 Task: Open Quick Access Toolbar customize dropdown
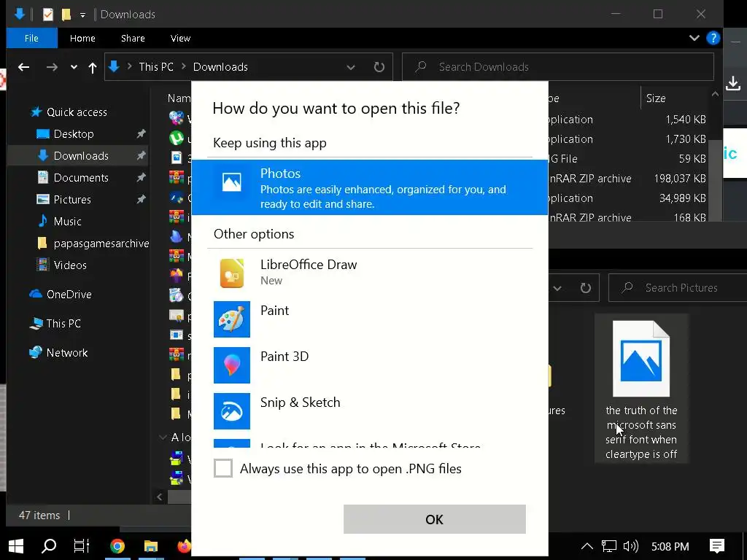point(82,15)
